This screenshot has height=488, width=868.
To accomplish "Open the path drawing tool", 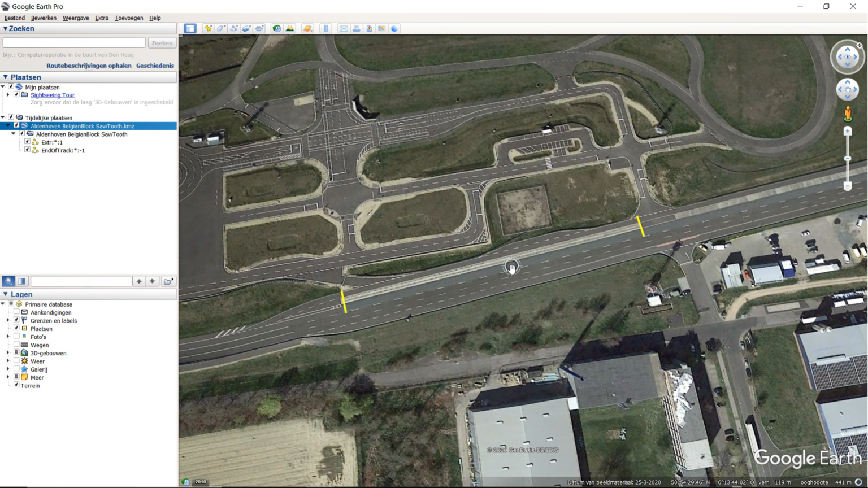I will (x=233, y=28).
